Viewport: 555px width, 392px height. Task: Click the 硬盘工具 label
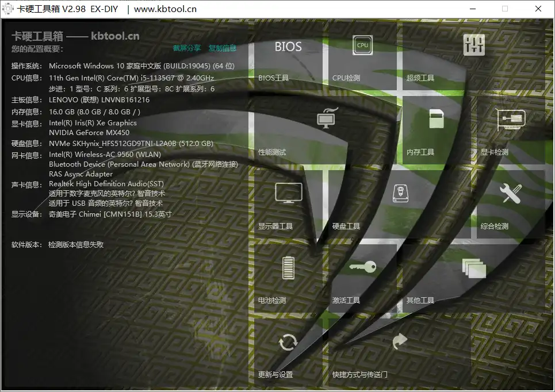(346, 226)
